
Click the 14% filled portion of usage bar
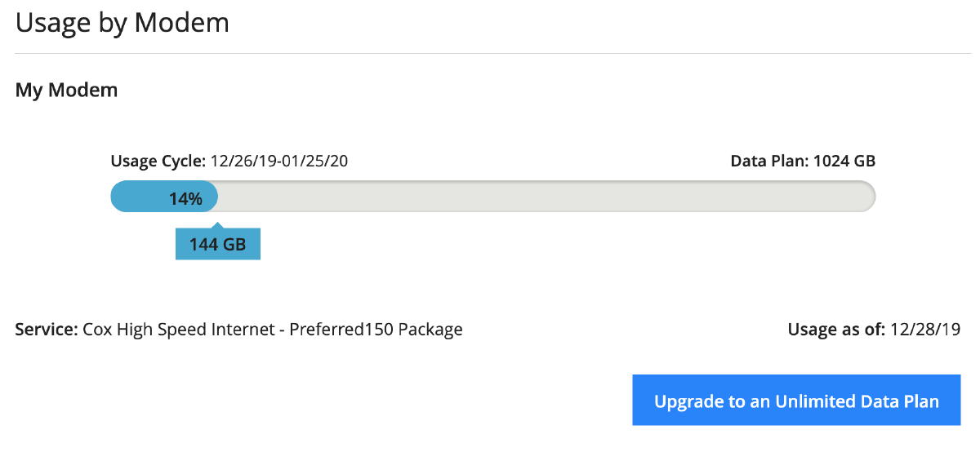coord(164,197)
